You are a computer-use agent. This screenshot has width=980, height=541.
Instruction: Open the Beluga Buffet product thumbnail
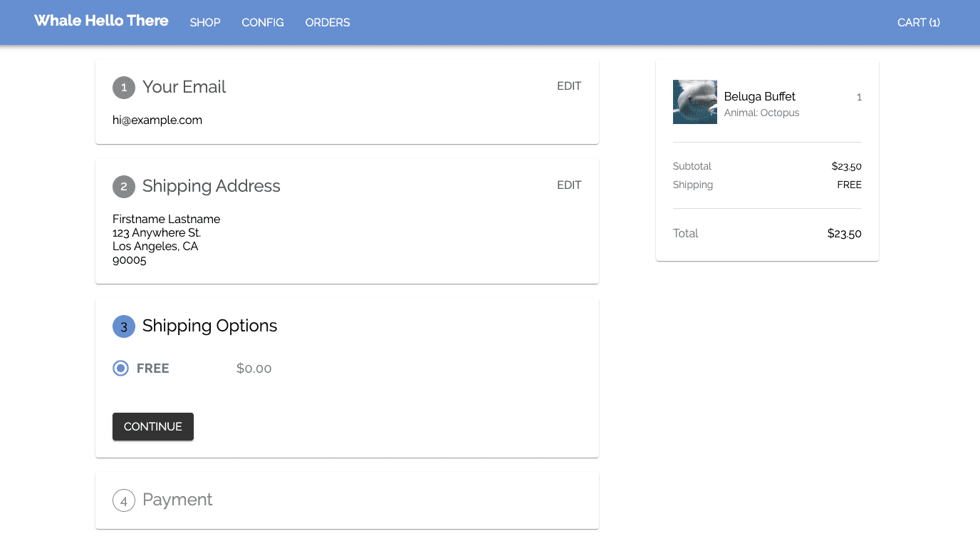tap(695, 102)
